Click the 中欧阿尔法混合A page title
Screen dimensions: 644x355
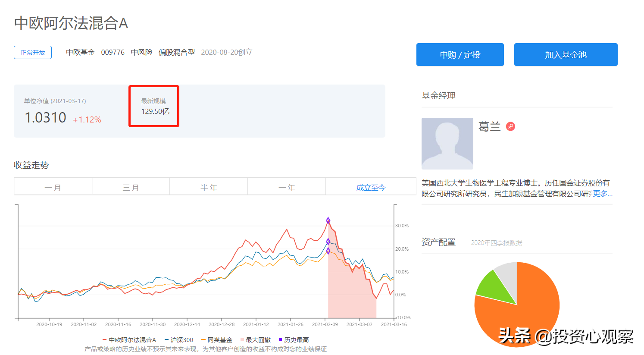tap(71, 23)
